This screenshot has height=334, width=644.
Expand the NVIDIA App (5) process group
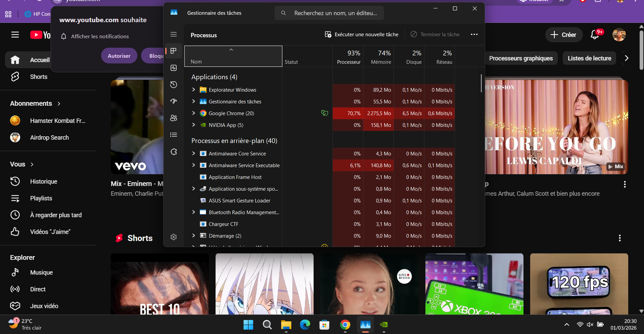click(193, 125)
